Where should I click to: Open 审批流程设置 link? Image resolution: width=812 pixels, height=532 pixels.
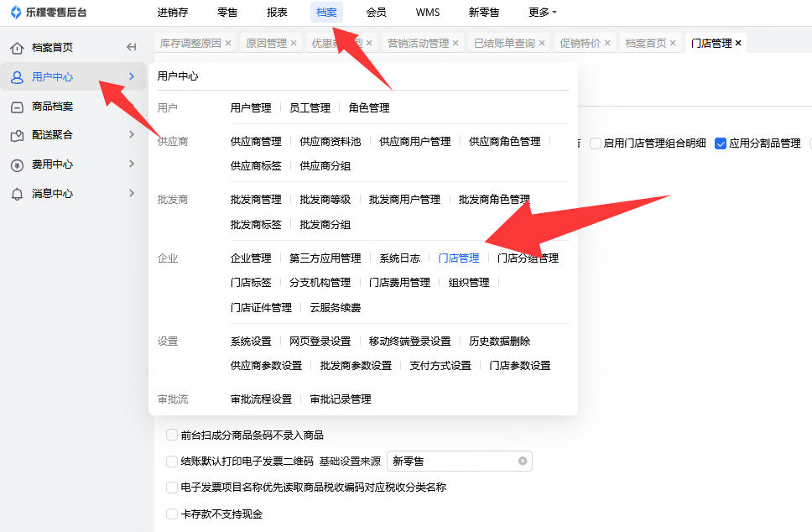coord(261,399)
